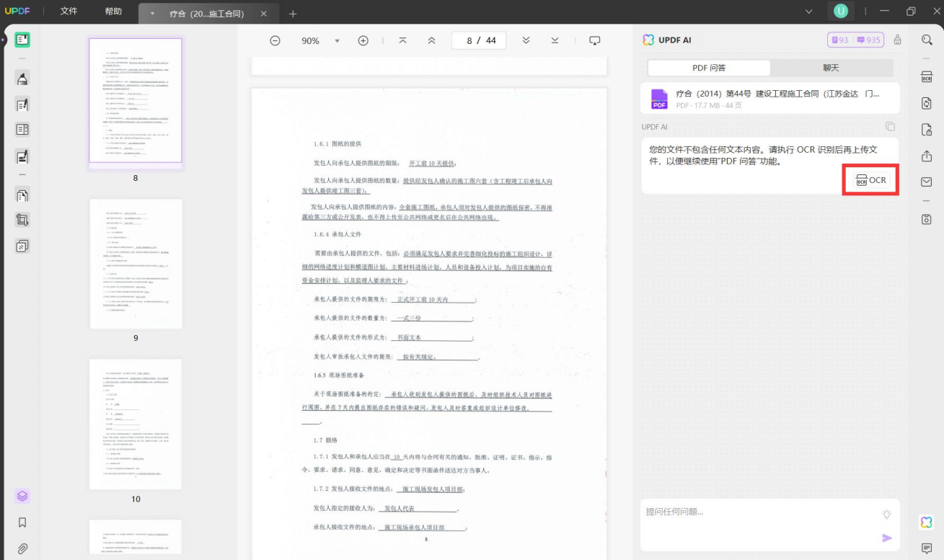Switch to 聊天 chat mode
944x560 pixels.
831,68
